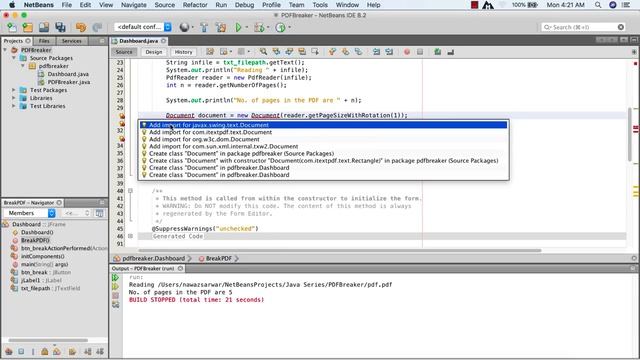
Task: Expand the Test Libraries node
Action: click(14, 106)
